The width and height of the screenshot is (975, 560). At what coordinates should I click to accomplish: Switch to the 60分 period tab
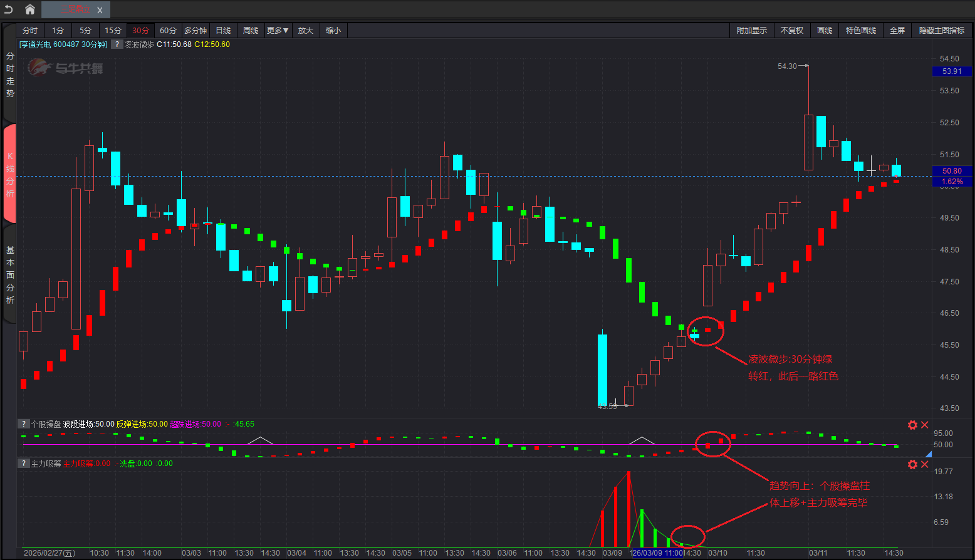click(168, 31)
